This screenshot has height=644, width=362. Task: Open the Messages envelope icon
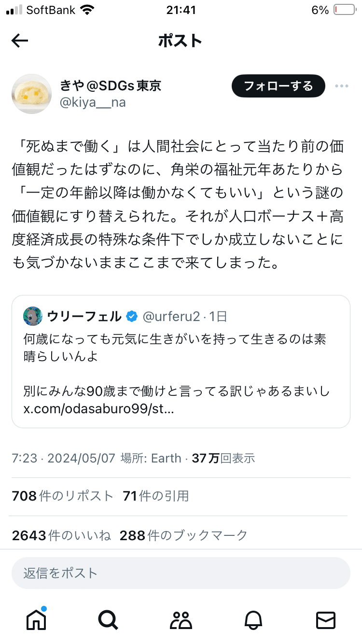[325, 619]
